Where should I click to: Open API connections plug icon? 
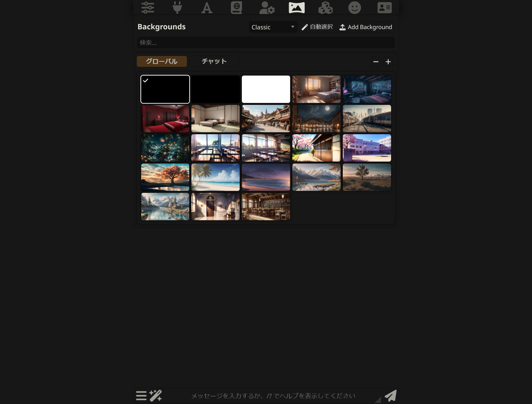[x=177, y=7]
